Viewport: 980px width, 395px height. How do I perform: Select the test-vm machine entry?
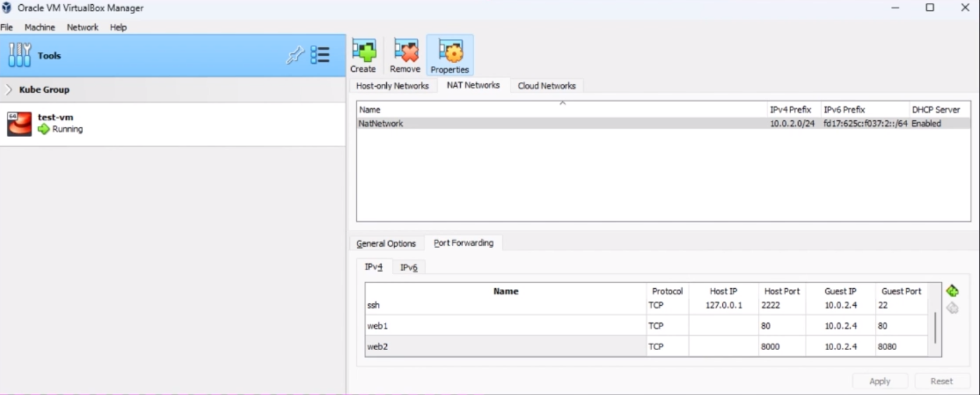pos(173,124)
